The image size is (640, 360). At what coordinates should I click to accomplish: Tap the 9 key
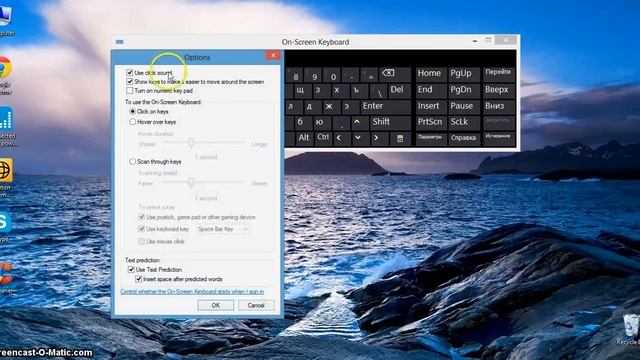(x=314, y=76)
